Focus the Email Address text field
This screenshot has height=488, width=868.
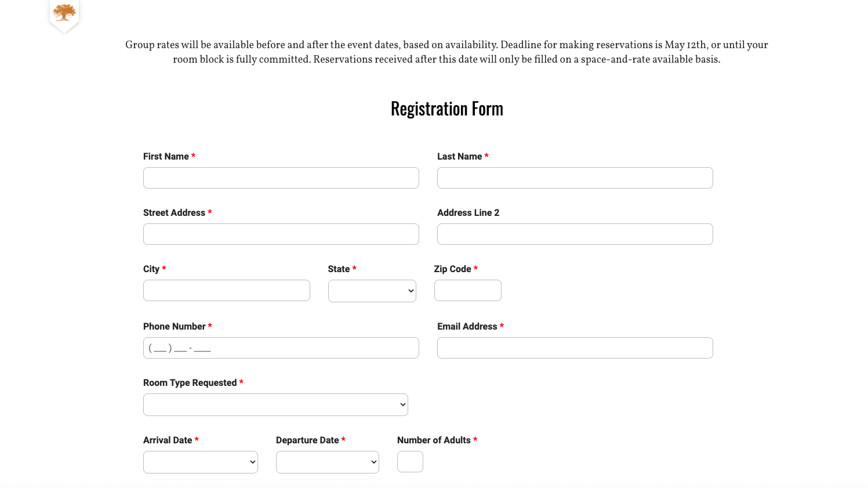tap(575, 348)
